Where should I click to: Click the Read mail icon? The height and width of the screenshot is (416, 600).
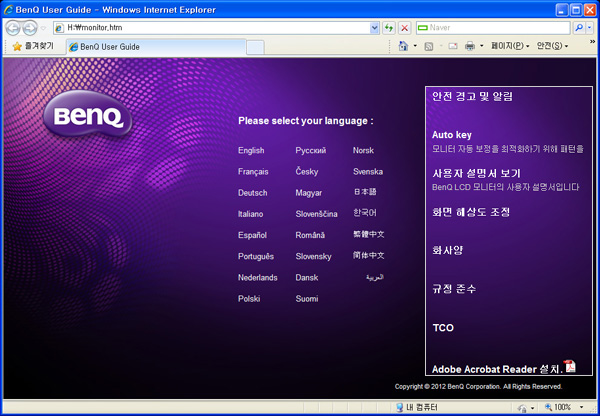click(453, 46)
